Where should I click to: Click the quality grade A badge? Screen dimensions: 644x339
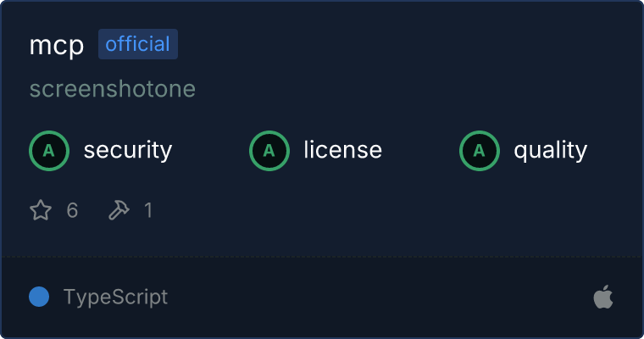click(x=480, y=151)
